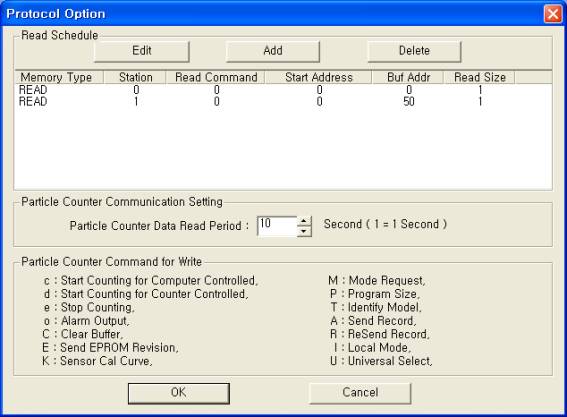Click the Read Size column header
The height and width of the screenshot is (417, 567).
tap(479, 77)
